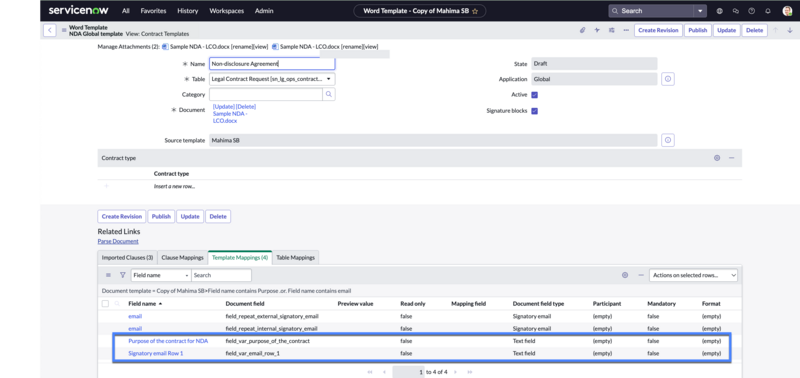Click the bottom Update button
Viewport: 800px width, 378px height.
click(190, 216)
